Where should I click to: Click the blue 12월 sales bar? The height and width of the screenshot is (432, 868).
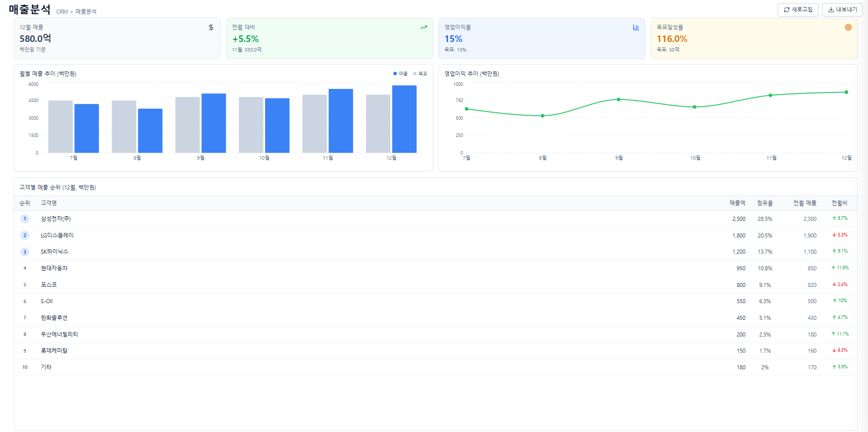404,119
